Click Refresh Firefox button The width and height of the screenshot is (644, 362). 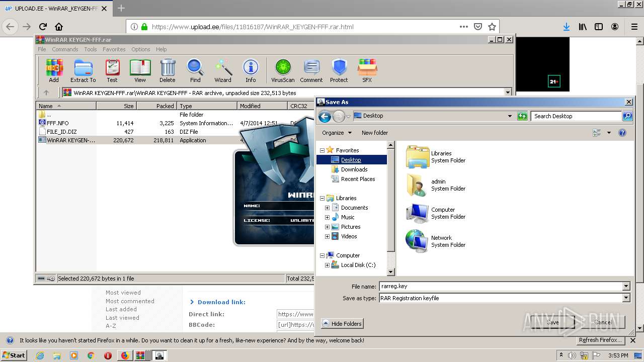pos(601,340)
